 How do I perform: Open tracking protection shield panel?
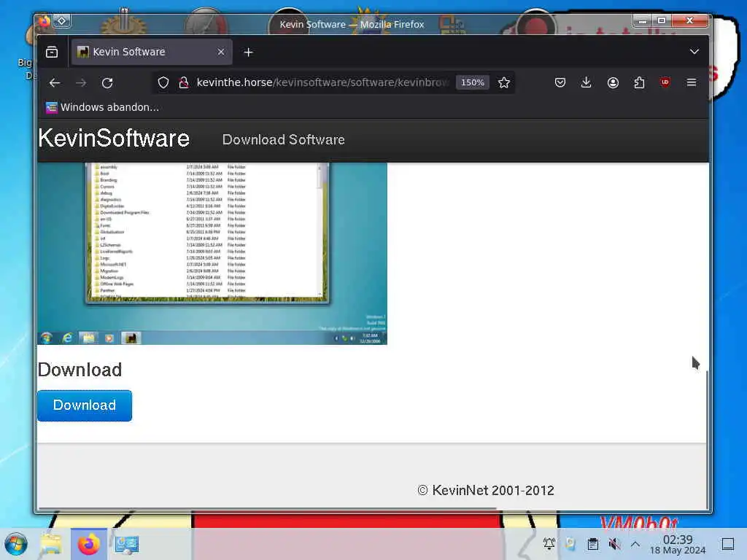coord(163,83)
